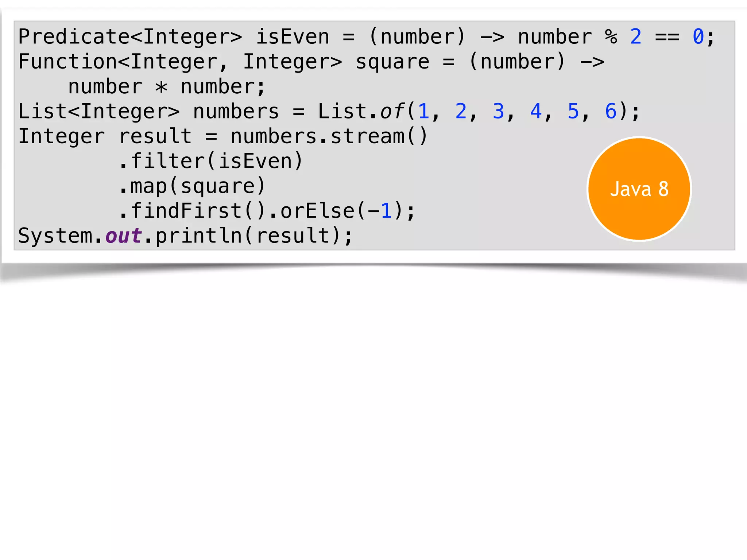Click the purple italic 'out' keyword
The image size is (747, 560).
point(124,236)
